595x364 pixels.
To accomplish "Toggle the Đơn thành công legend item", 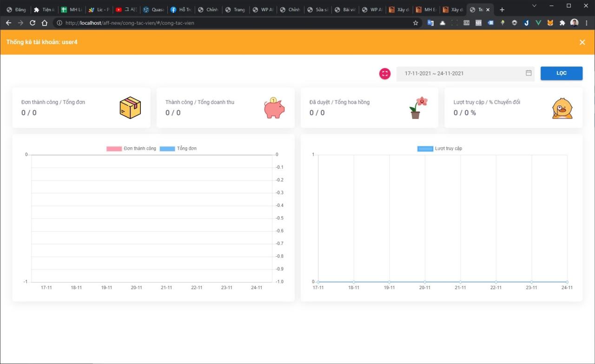I will 132,149.
